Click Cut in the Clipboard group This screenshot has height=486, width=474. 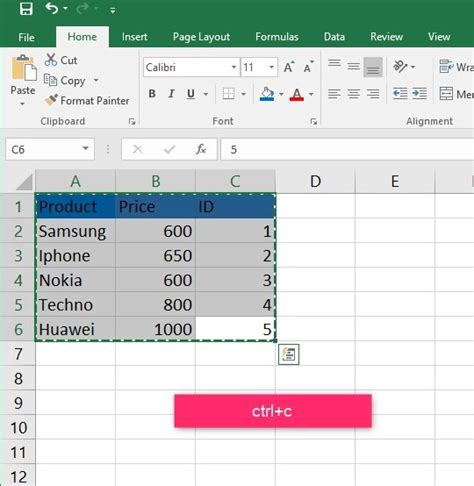click(x=61, y=60)
